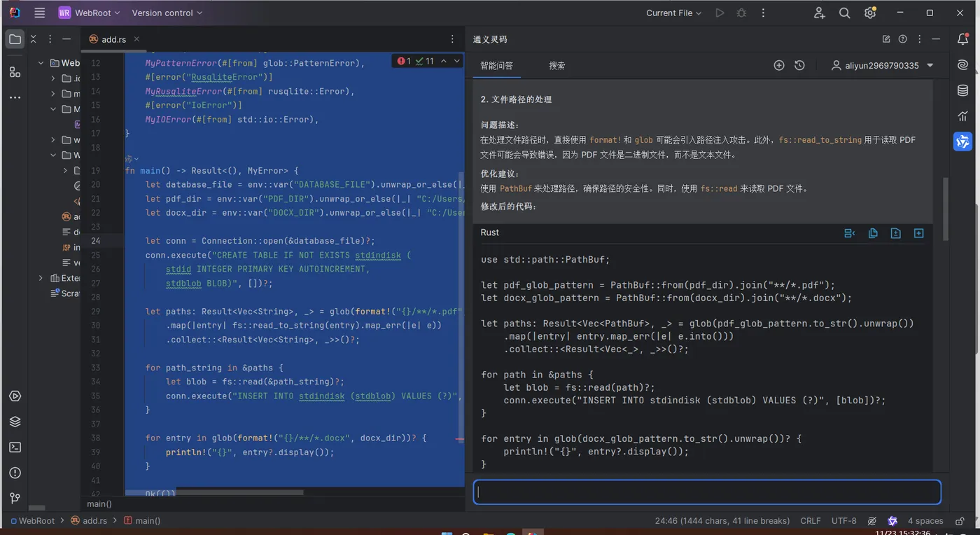Viewport: 980px width, 535px height.
Task: Insert Rust snippet at cursor
Action: pyautogui.click(x=850, y=233)
